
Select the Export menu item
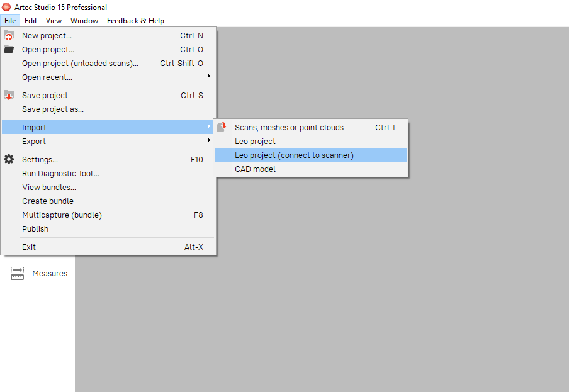[108, 141]
